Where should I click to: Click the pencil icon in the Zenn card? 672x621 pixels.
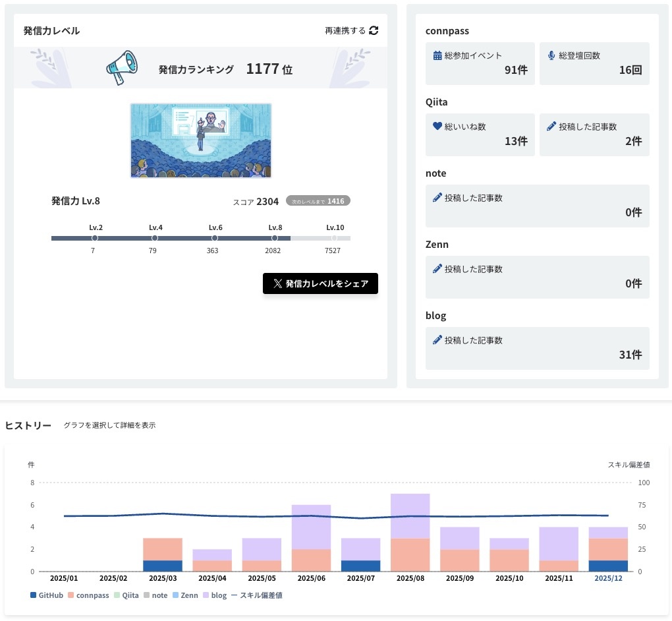pos(437,269)
